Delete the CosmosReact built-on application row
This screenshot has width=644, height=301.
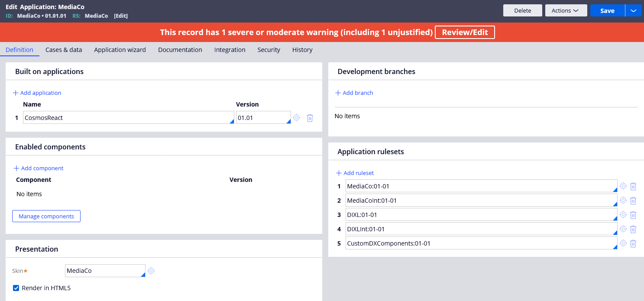tap(310, 117)
